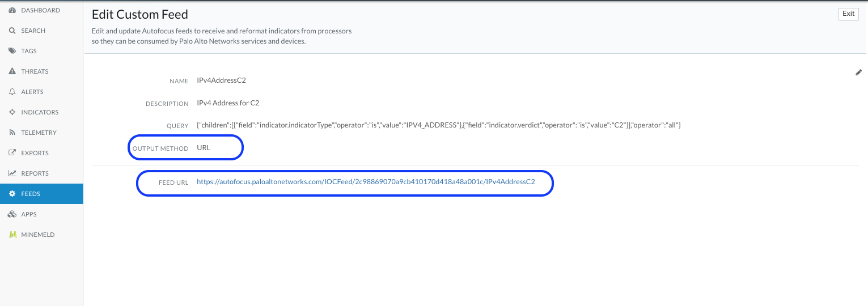This screenshot has height=306, width=868.
Task: Click the Search magnifier icon
Action: click(x=12, y=31)
